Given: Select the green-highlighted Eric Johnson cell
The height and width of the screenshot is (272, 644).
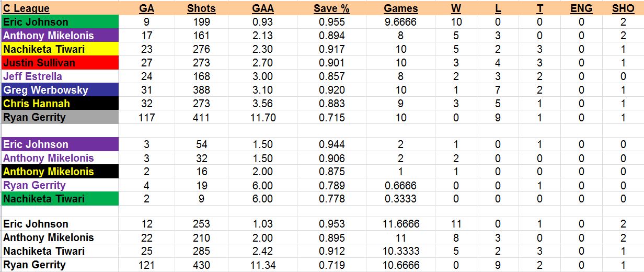Looking at the screenshot, I should (60, 22).
